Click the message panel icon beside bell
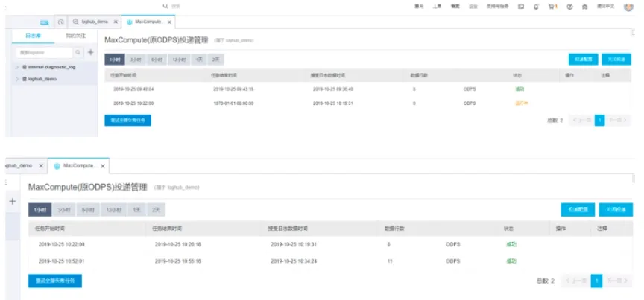 coord(521,7)
